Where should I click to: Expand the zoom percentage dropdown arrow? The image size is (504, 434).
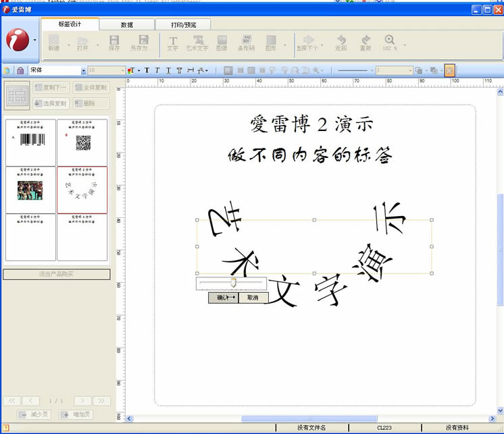[405, 45]
